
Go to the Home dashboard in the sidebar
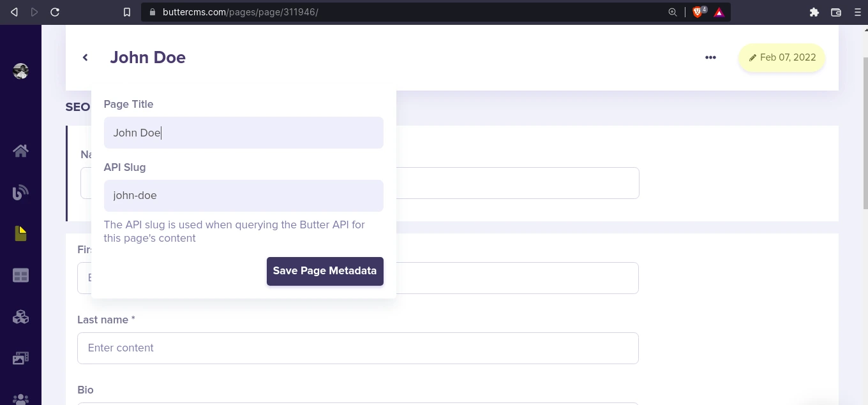tap(20, 151)
